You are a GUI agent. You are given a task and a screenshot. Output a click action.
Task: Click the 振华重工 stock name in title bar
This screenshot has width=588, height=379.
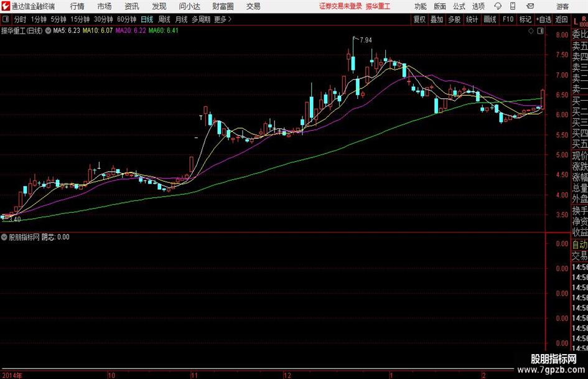(378, 6)
